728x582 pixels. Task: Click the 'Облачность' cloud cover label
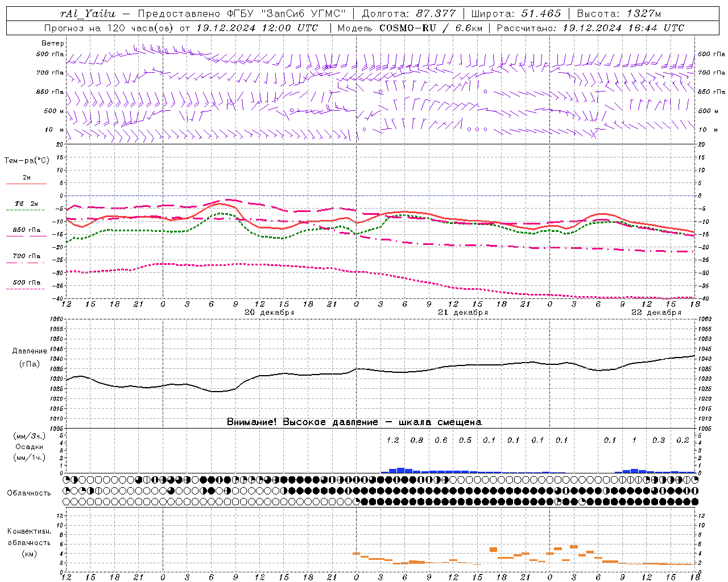coord(29,493)
